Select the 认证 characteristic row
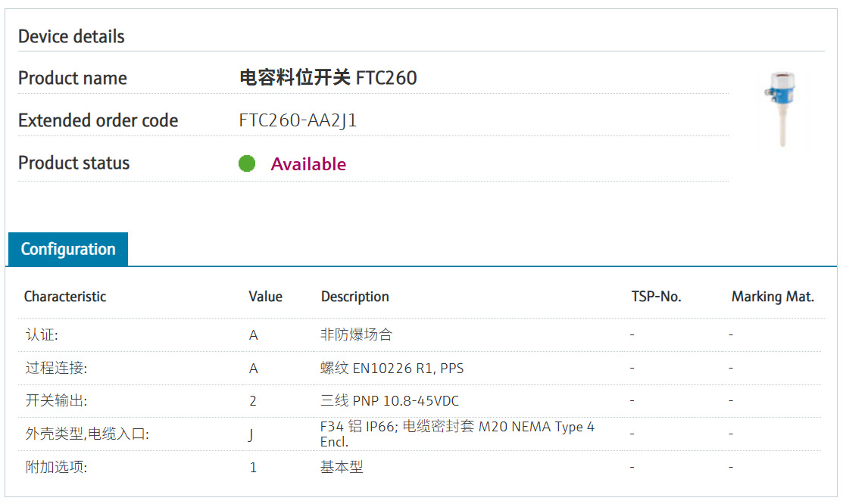 click(42, 334)
